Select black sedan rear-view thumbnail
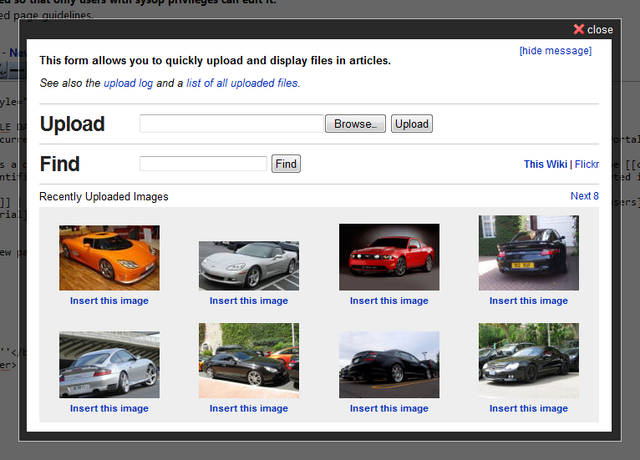 [389, 364]
